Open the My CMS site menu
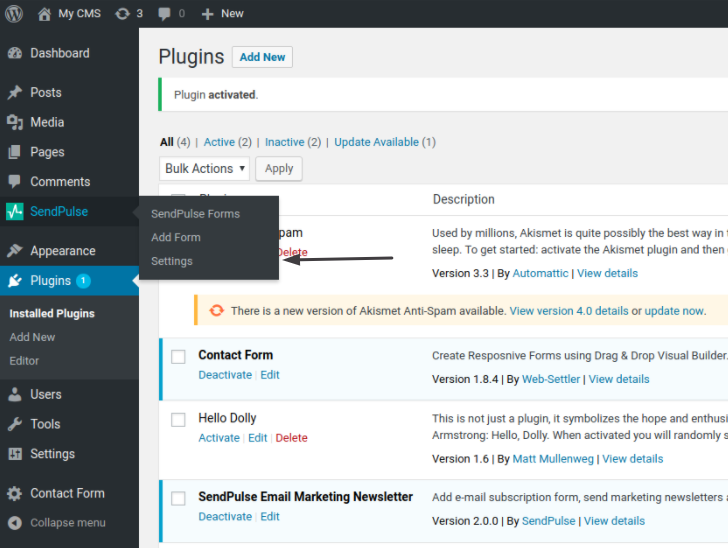 (x=70, y=14)
